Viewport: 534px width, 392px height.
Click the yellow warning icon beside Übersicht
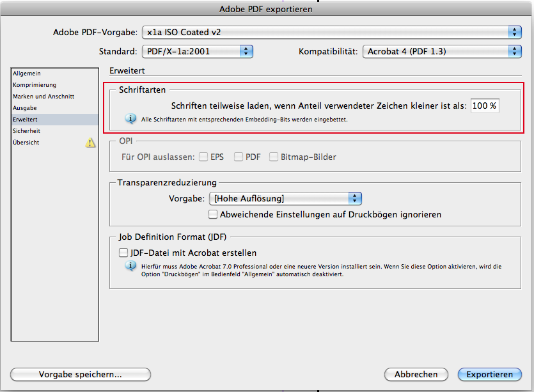pos(90,143)
